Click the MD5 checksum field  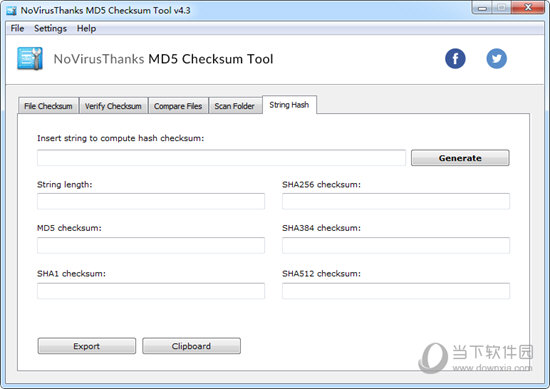point(151,245)
